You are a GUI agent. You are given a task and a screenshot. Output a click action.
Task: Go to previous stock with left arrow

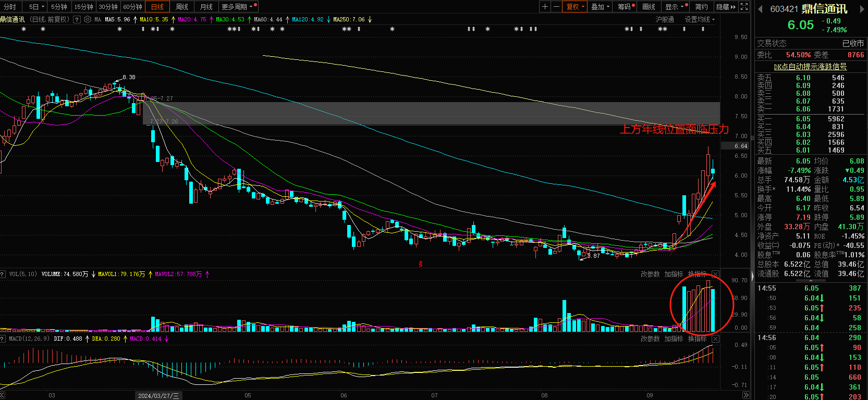760,9
